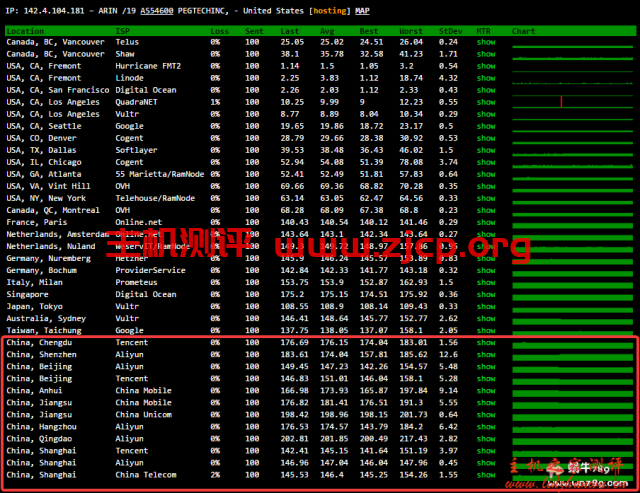Show MTR for the Shanghai Tencent row
The height and width of the screenshot is (493, 640).
coord(486,451)
